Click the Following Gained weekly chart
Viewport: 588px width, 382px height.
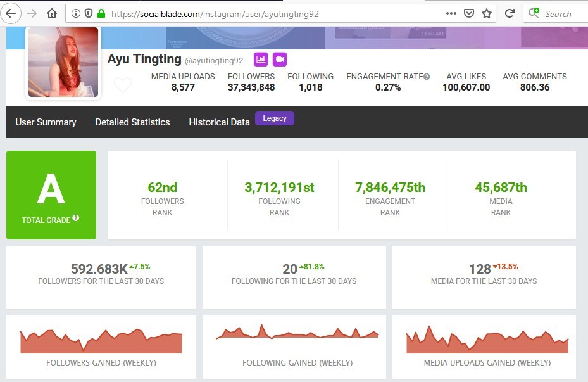[297, 332]
